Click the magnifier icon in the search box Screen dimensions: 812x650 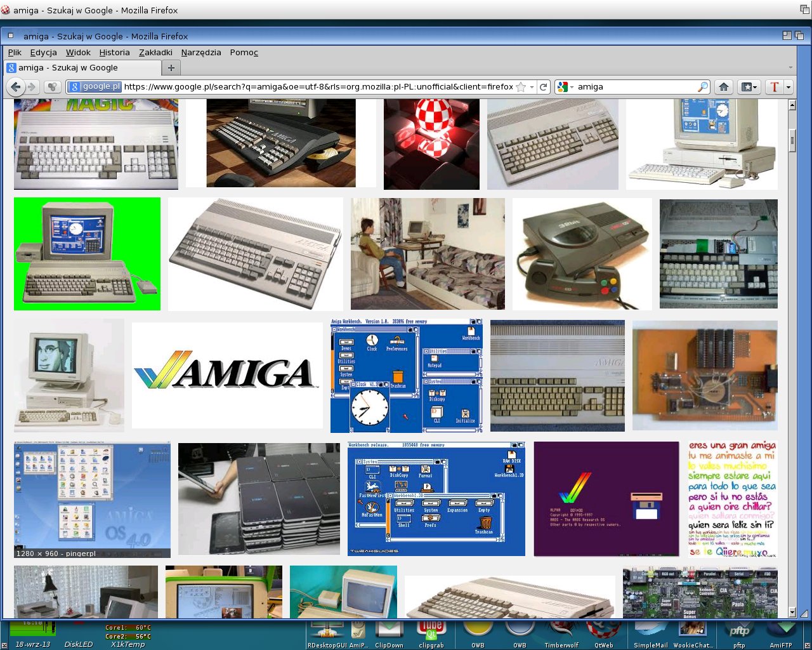(702, 87)
